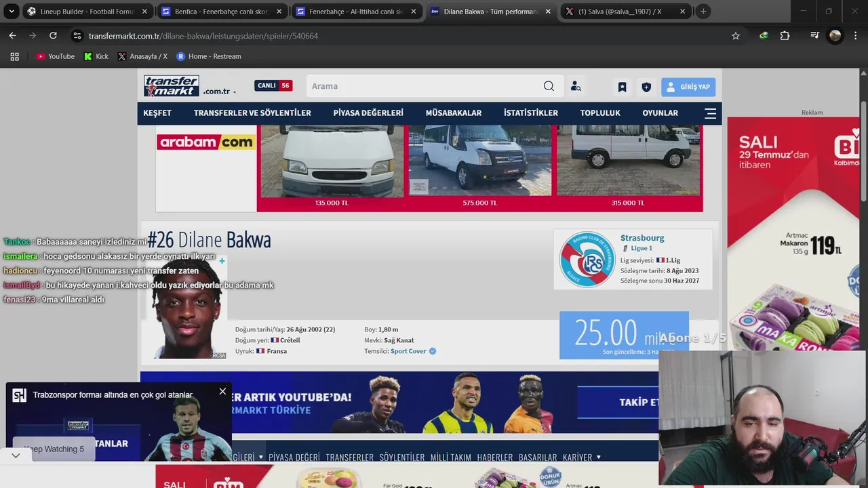Viewport: 868px width, 488px height.
Task: Switch to Fenerbahçe - Al-Ittihad tab
Action: 356,12
